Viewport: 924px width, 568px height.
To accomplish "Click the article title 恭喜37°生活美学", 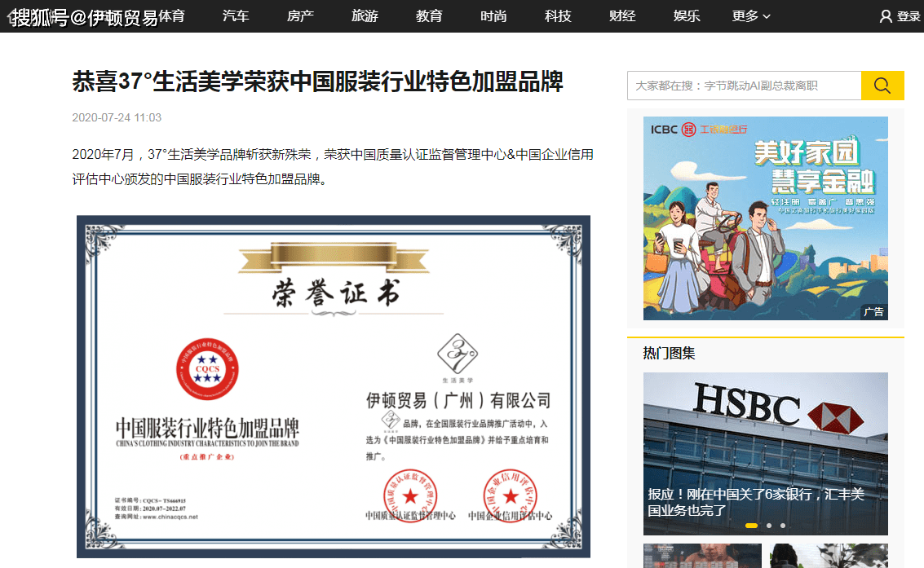I will (x=317, y=81).
